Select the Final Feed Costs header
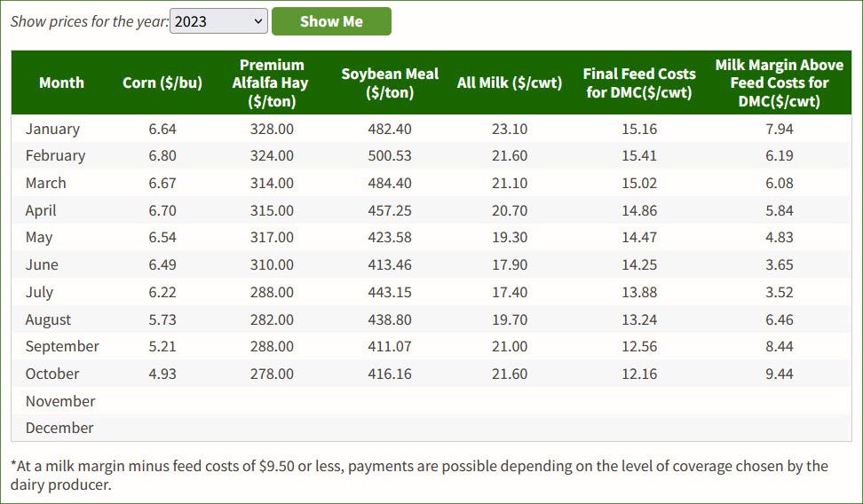 pyautogui.click(x=639, y=83)
